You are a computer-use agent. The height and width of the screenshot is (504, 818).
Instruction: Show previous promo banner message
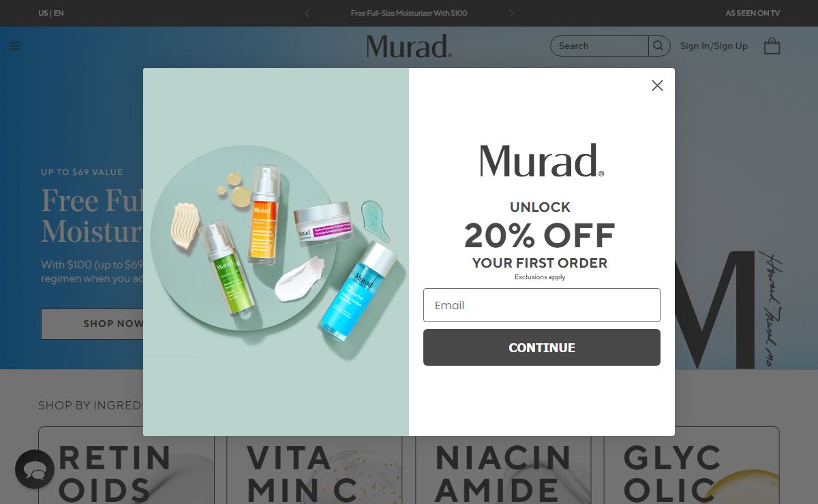(307, 13)
